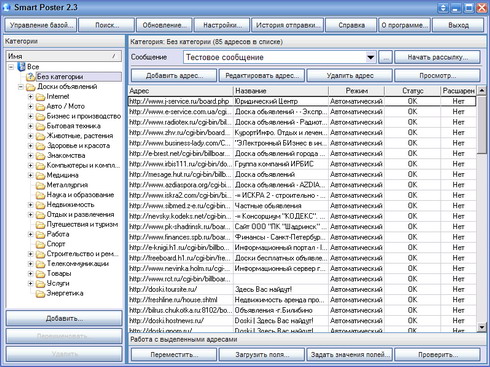Collapse the 'Все' root tree node

11,67
